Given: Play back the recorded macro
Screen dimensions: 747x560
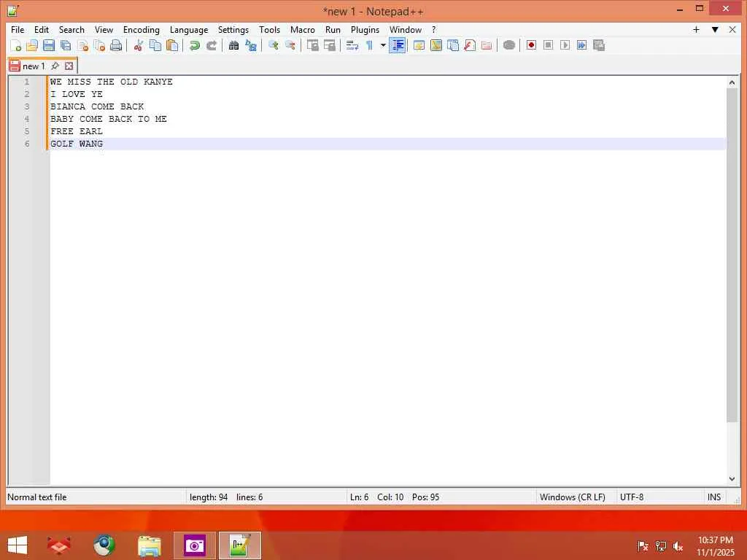Looking at the screenshot, I should (565, 45).
